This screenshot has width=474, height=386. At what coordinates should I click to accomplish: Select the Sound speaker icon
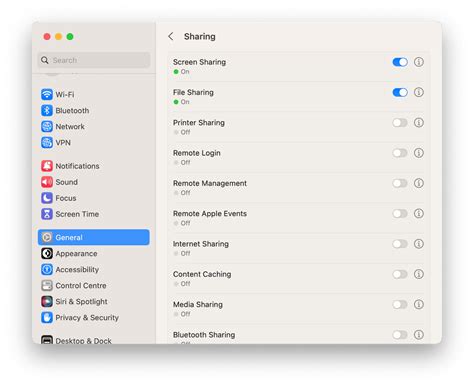point(47,182)
